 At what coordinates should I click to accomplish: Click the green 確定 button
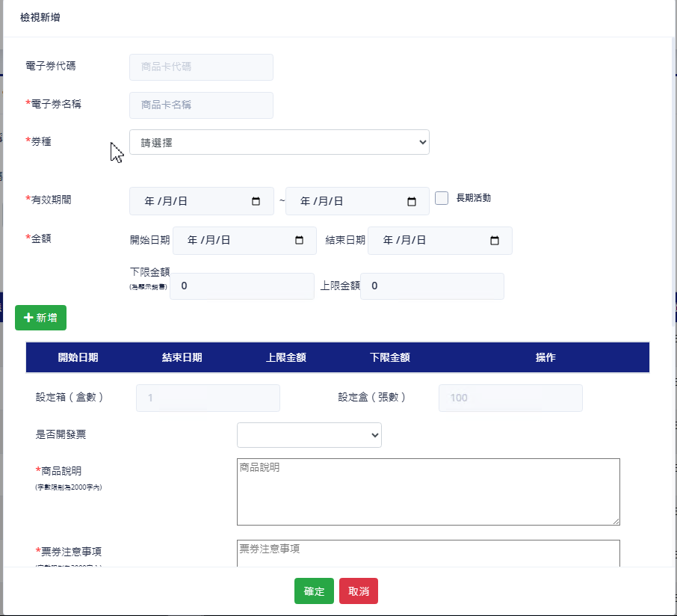click(314, 591)
